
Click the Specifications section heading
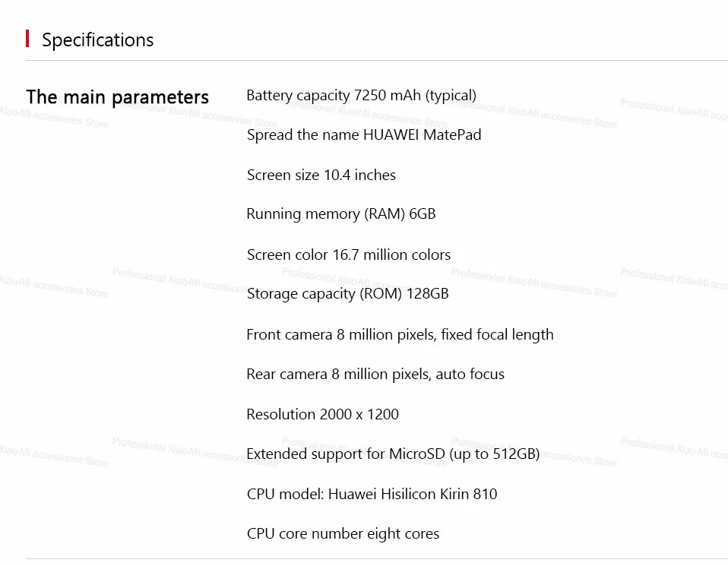click(97, 40)
